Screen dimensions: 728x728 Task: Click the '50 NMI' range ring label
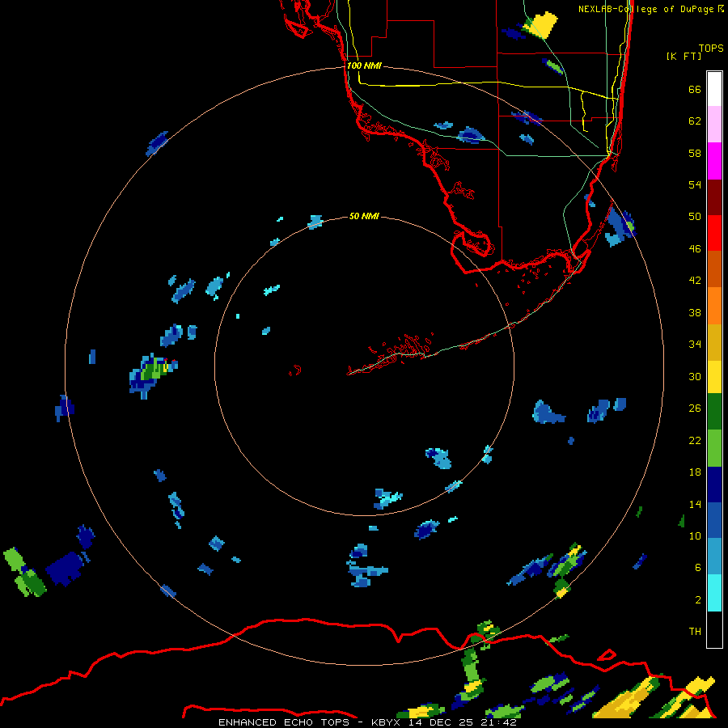pos(364,216)
